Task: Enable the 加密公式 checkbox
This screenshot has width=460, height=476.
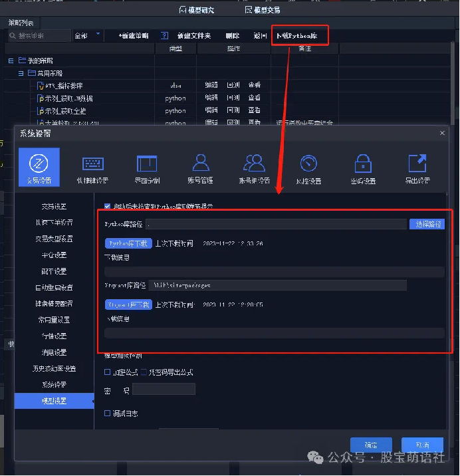Action: point(108,372)
